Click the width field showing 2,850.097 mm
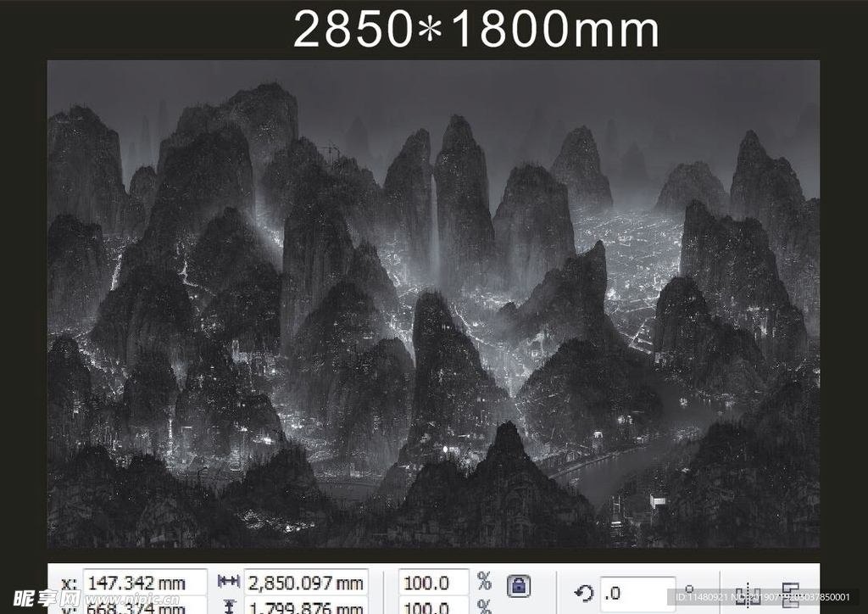 point(306,583)
